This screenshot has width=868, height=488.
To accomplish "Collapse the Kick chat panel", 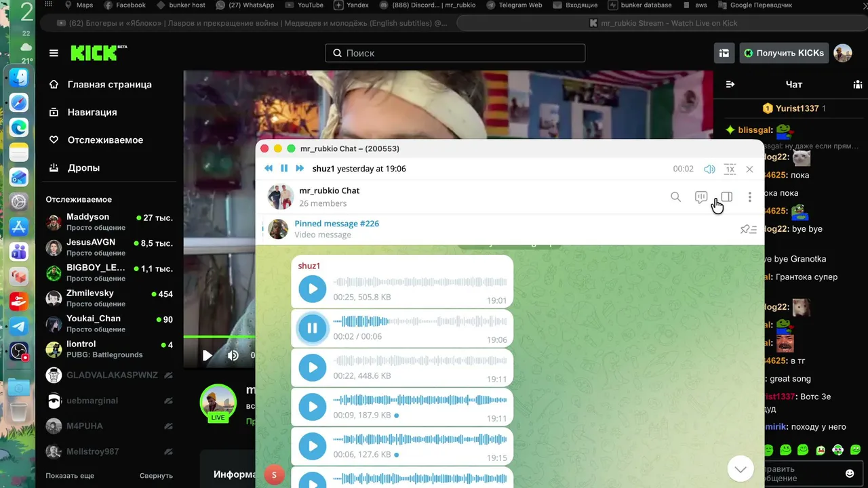I will coord(730,85).
